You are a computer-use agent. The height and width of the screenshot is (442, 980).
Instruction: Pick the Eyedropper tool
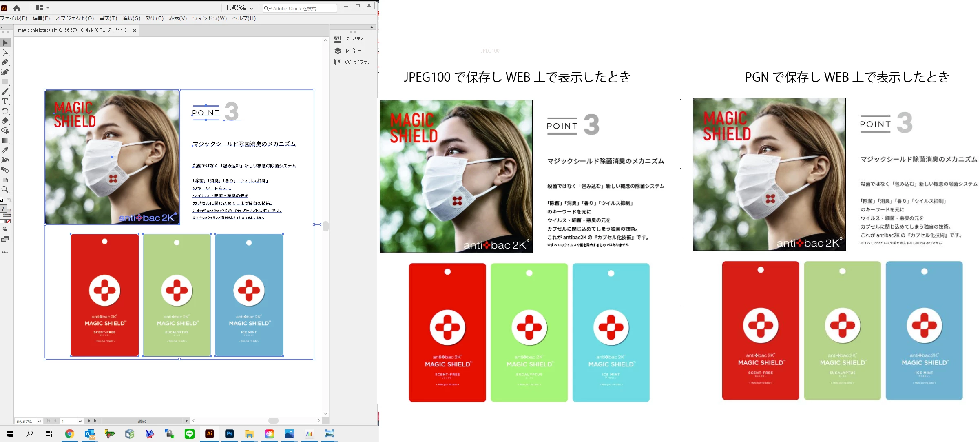pos(5,150)
